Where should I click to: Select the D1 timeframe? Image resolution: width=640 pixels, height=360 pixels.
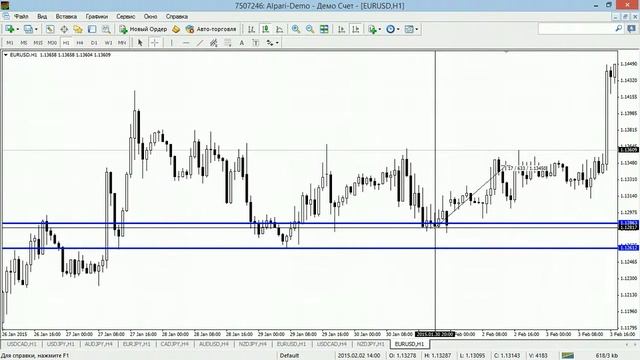click(94, 42)
